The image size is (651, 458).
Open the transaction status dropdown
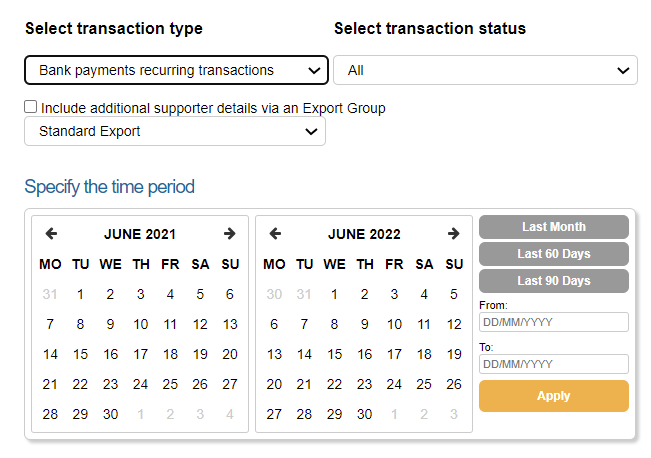[x=485, y=70]
